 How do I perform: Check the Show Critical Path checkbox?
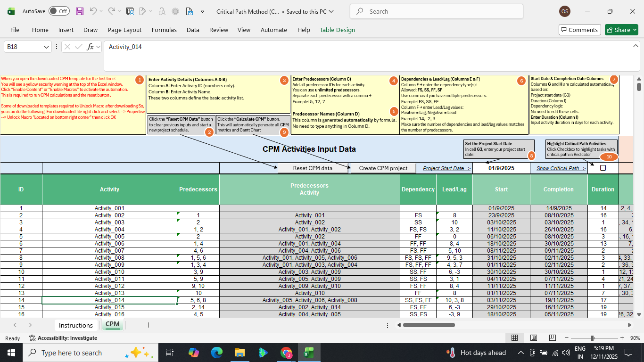[x=603, y=168]
